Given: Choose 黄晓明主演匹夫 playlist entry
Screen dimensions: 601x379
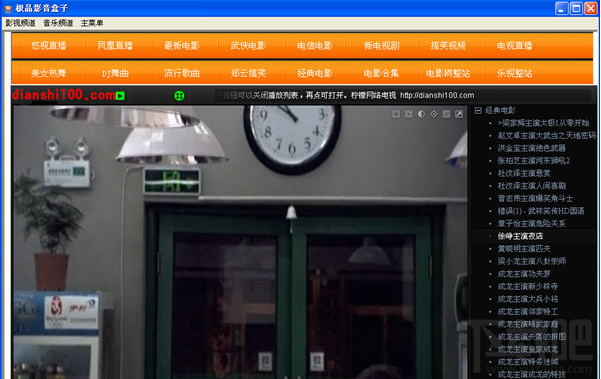Looking at the screenshot, I should pyautogui.click(x=524, y=249).
